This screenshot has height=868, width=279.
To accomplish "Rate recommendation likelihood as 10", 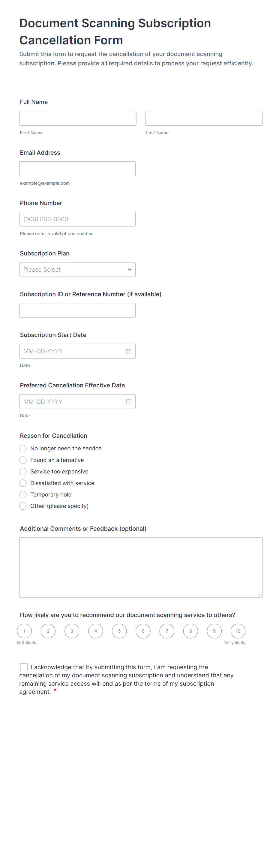I will pos(238,631).
